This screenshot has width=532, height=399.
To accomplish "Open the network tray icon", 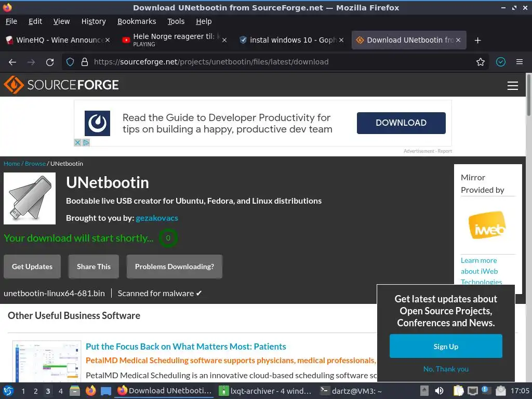I will [472, 391].
